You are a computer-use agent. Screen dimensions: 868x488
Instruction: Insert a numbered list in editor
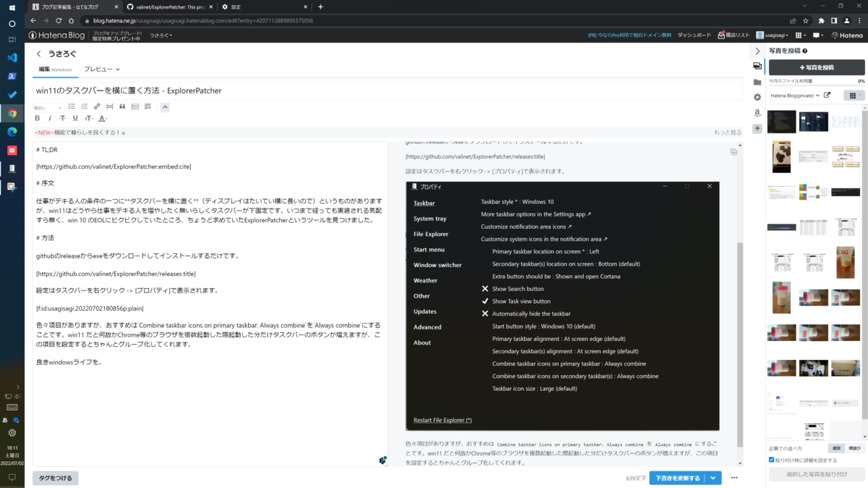point(85,106)
